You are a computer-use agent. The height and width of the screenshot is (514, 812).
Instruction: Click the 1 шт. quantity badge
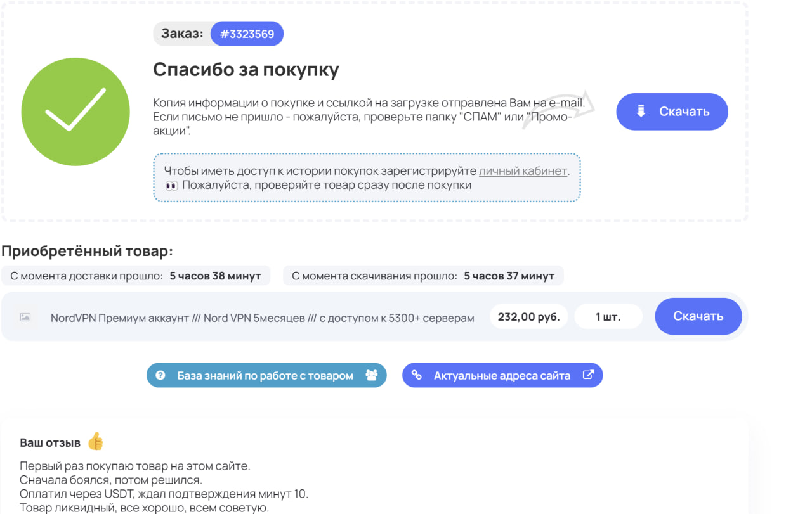click(608, 317)
